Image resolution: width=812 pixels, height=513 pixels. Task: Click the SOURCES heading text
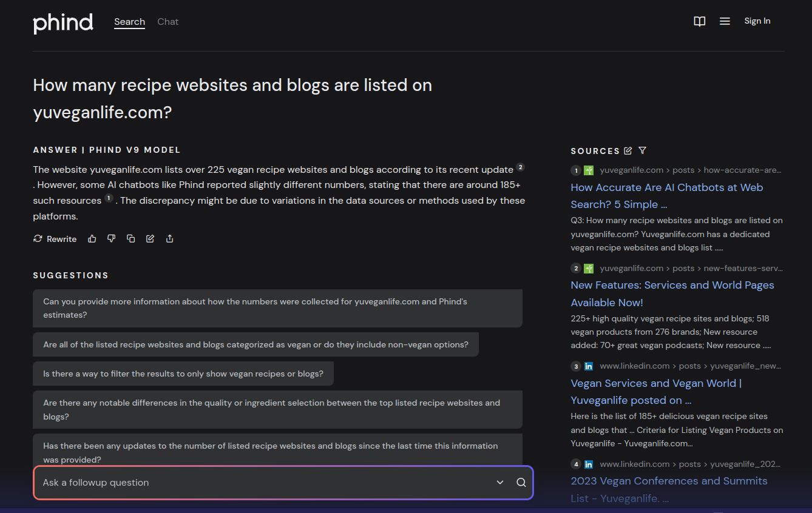[x=595, y=151]
